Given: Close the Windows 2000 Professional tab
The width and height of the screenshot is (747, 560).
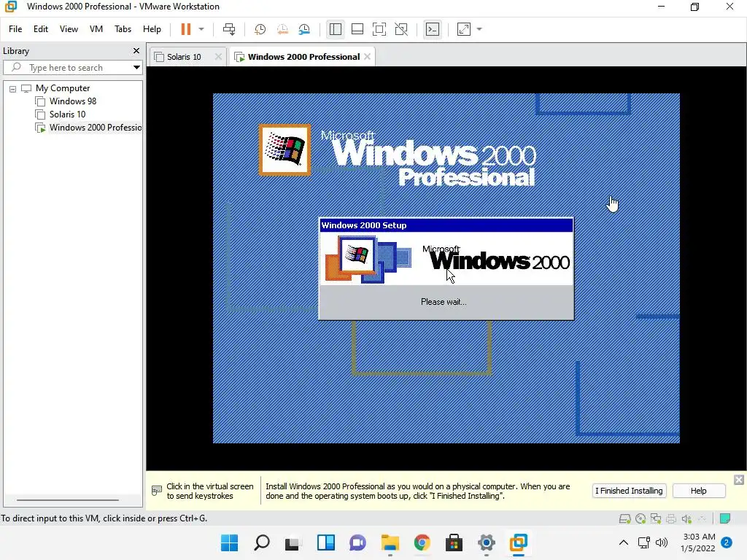Looking at the screenshot, I should tap(368, 57).
